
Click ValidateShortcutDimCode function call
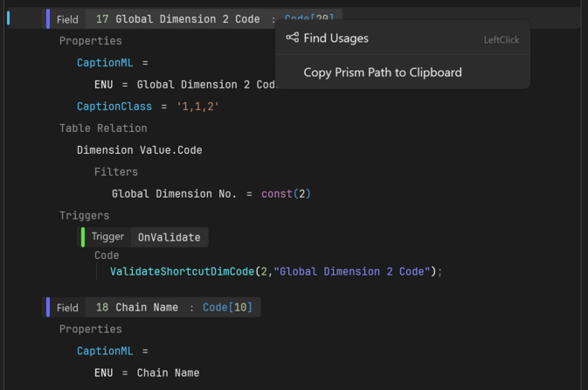coord(182,271)
